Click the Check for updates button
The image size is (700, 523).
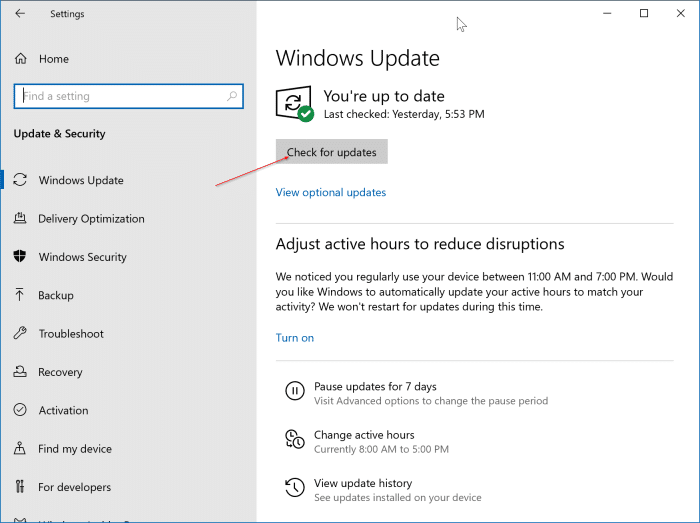coord(331,152)
